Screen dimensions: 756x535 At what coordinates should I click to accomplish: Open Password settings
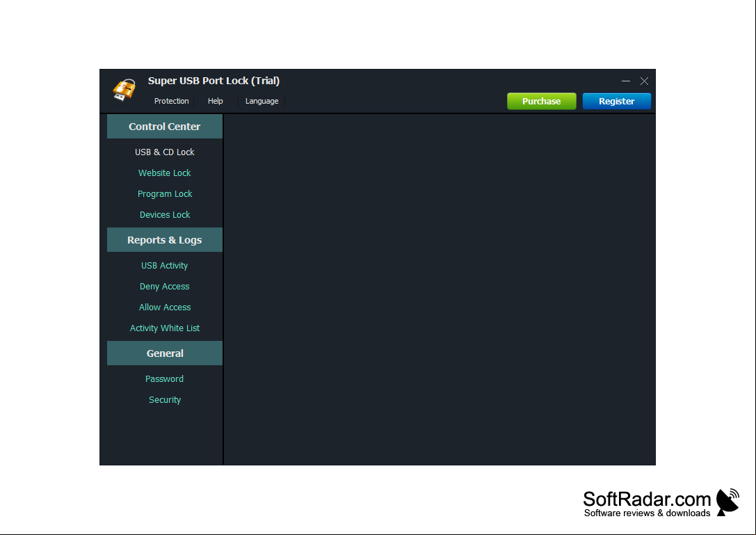[164, 378]
